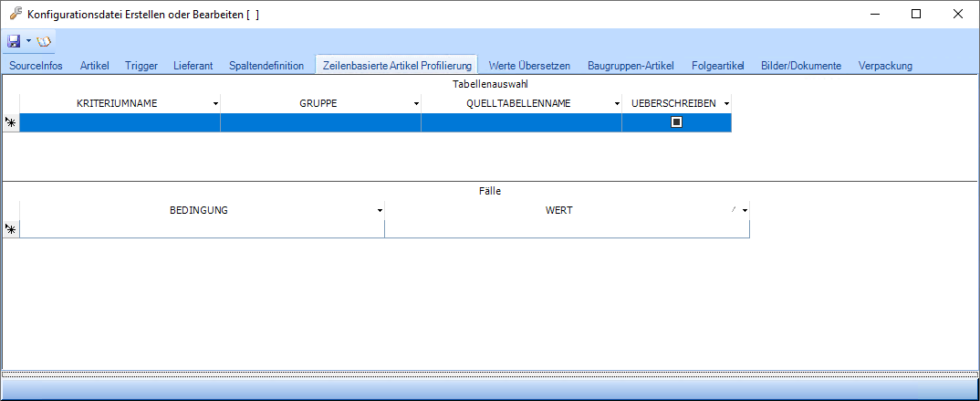
Task: Open BEDINGUNG column filter dropdown
Action: coord(380,211)
